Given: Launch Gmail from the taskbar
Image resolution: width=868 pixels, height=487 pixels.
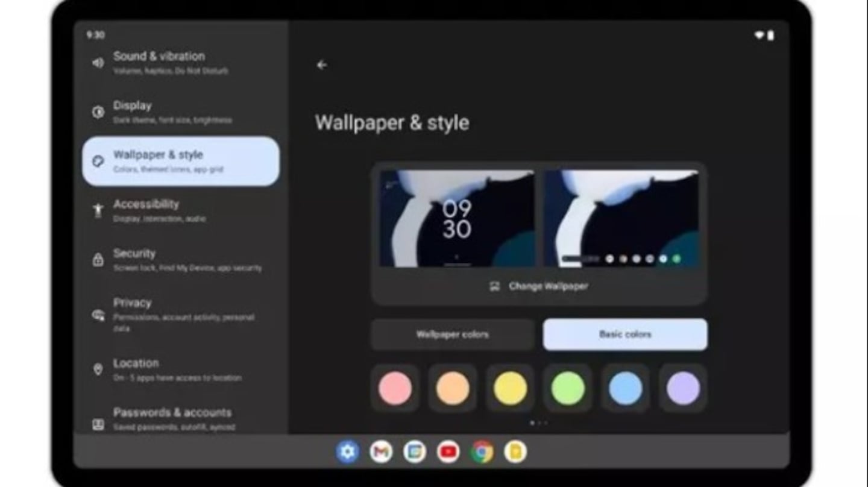Looking at the screenshot, I should click(381, 451).
